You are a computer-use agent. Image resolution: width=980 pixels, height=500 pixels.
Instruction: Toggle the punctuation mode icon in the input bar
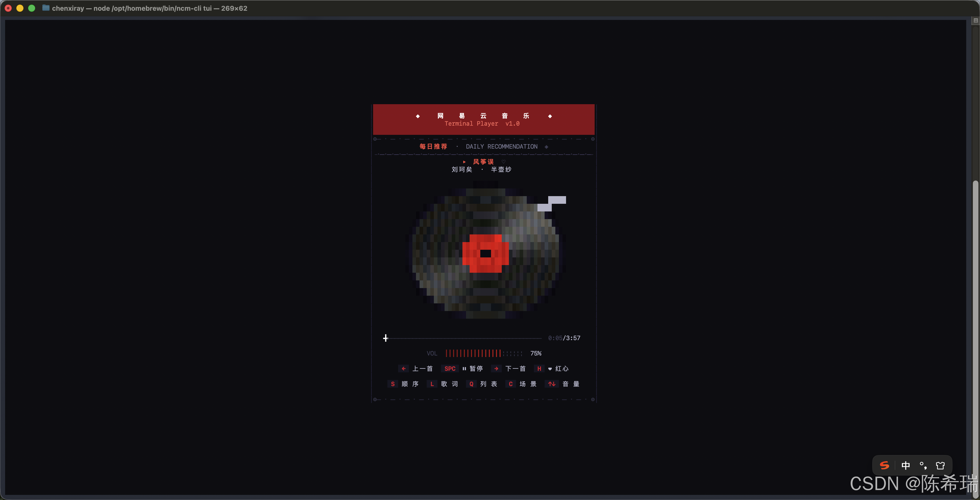(x=923, y=465)
